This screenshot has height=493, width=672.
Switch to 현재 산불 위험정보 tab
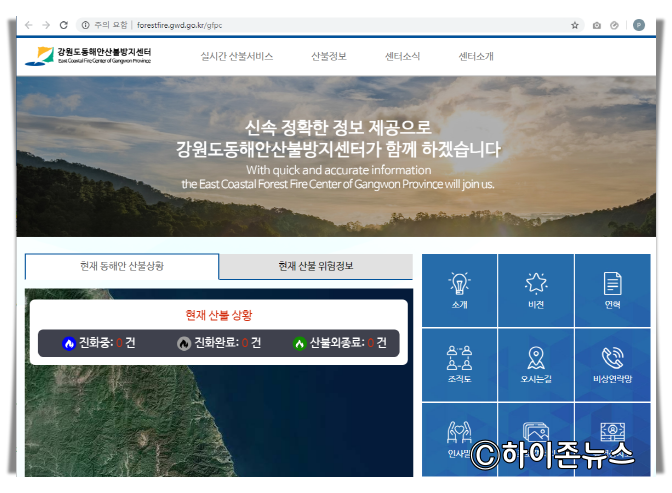316,266
